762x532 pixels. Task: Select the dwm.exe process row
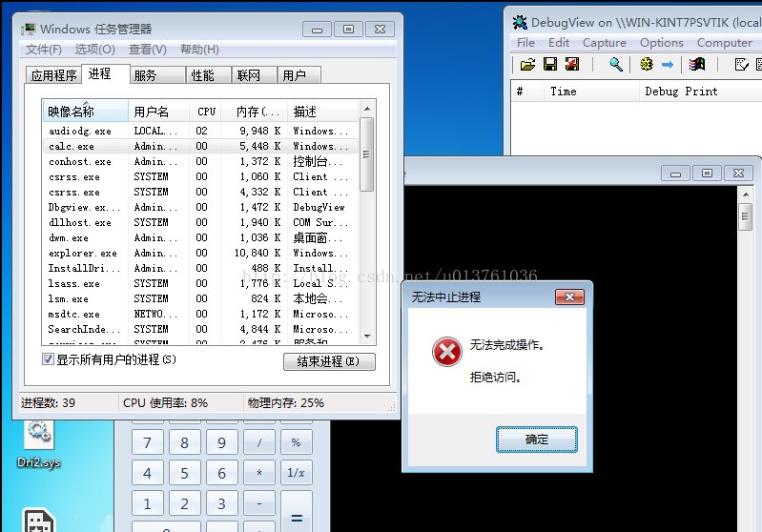tap(200, 237)
